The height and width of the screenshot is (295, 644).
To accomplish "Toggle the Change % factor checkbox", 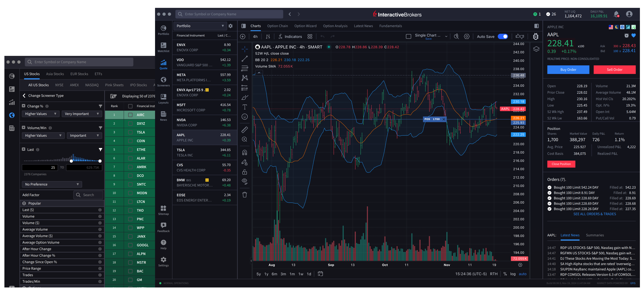I will click(24, 106).
